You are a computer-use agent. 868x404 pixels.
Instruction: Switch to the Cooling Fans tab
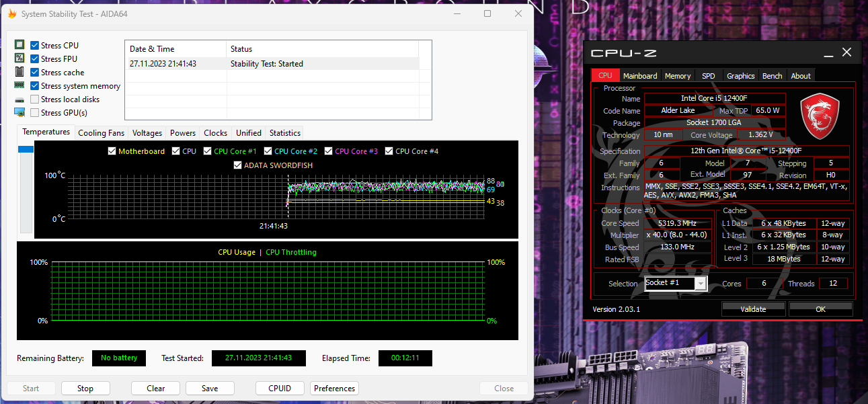pyautogui.click(x=101, y=133)
